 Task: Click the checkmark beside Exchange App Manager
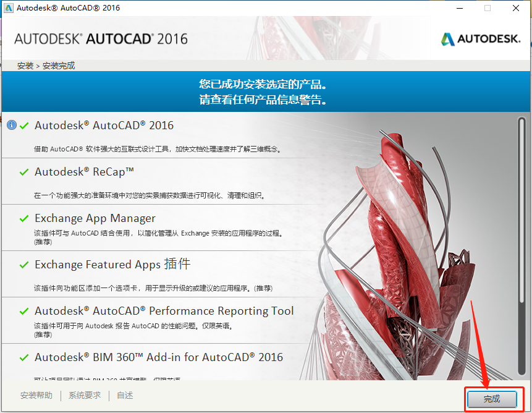(24, 218)
